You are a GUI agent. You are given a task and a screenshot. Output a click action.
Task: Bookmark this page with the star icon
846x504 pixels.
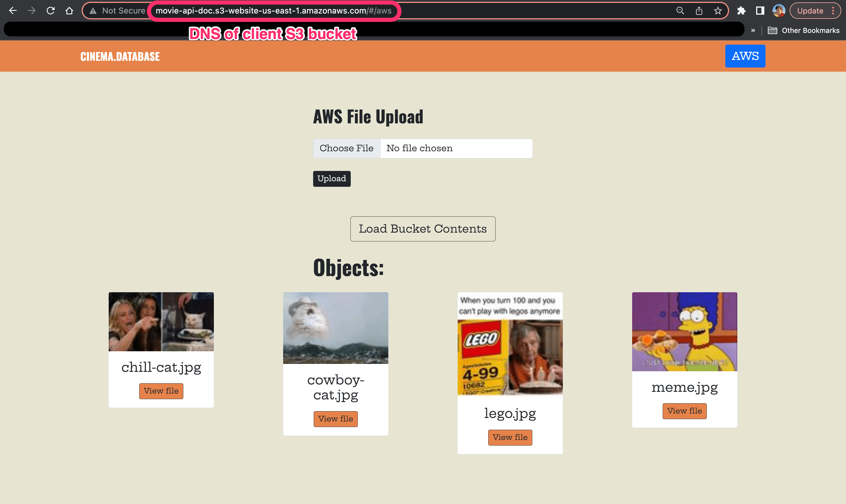718,11
